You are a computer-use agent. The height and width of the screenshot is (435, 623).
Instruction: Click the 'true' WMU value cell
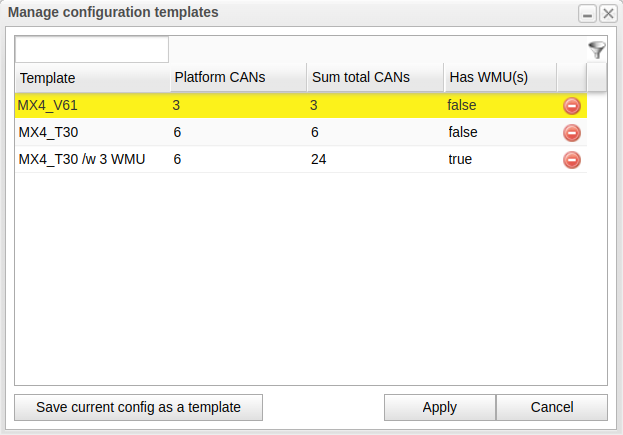point(460,159)
